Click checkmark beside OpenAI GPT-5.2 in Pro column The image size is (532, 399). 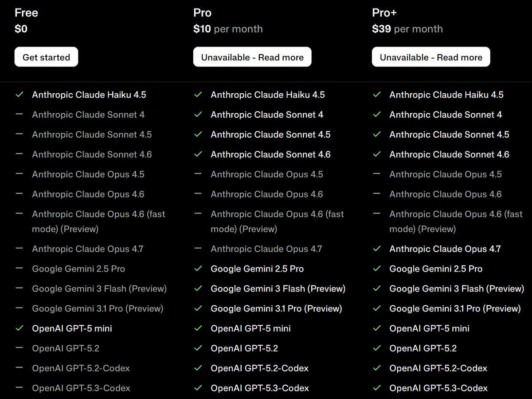coord(198,348)
